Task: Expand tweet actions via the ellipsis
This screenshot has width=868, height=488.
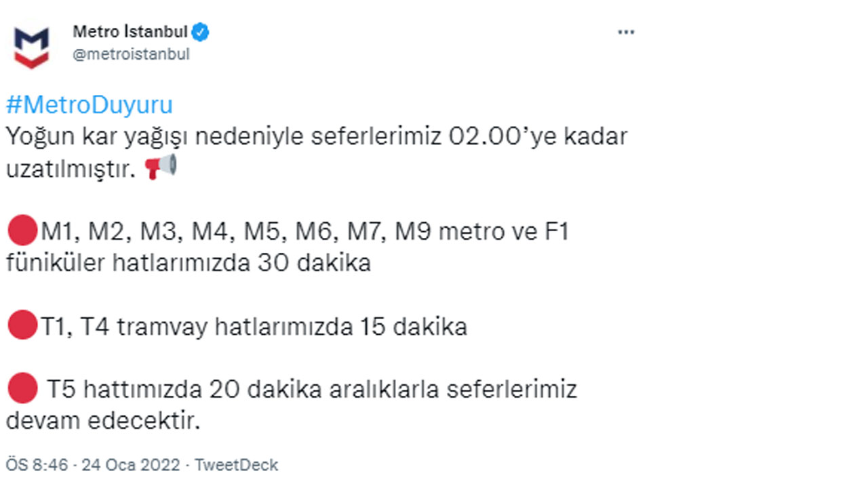Action: (625, 30)
